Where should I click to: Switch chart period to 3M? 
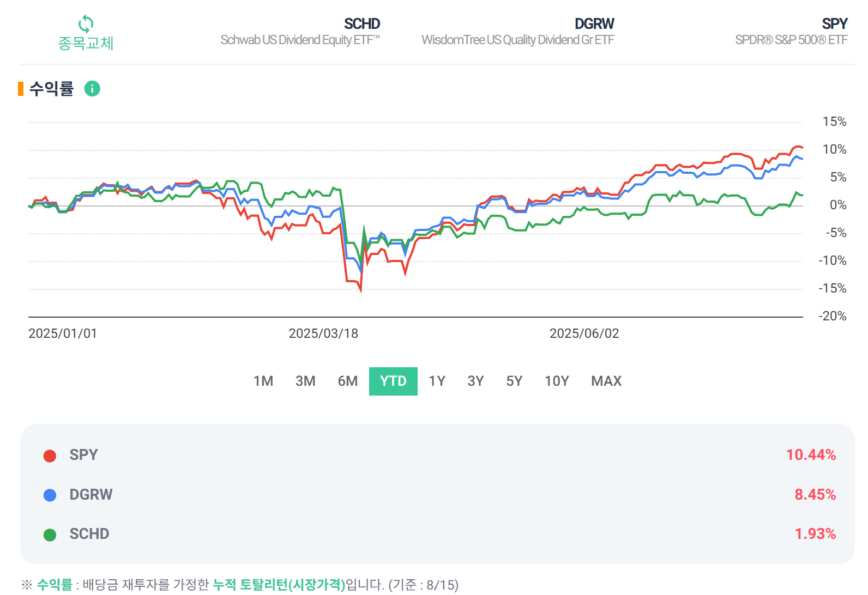point(305,381)
